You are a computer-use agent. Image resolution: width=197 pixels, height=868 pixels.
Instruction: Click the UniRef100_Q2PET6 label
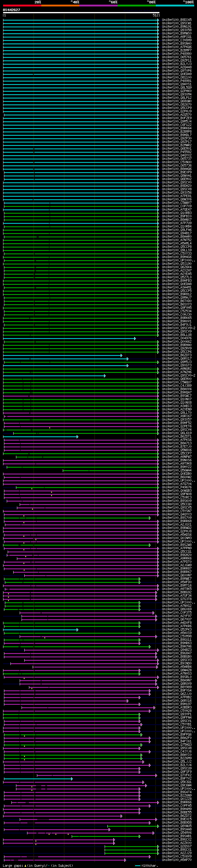(x=177, y=426)
